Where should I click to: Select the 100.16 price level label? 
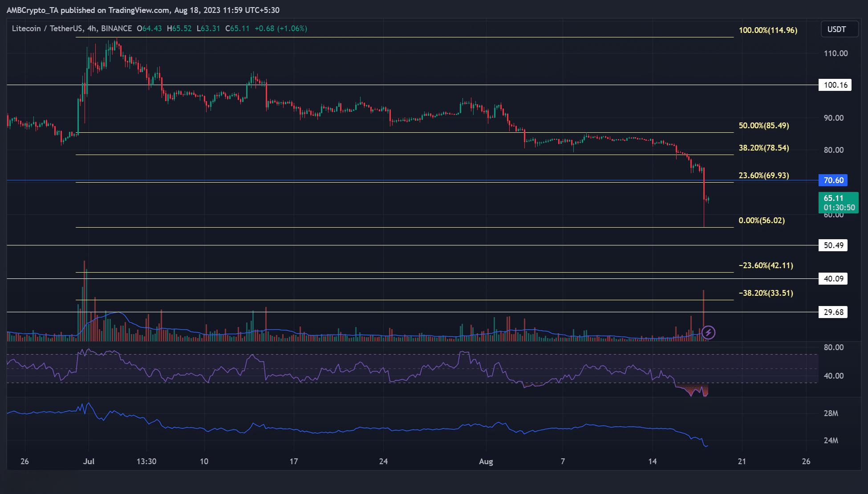pyautogui.click(x=835, y=85)
